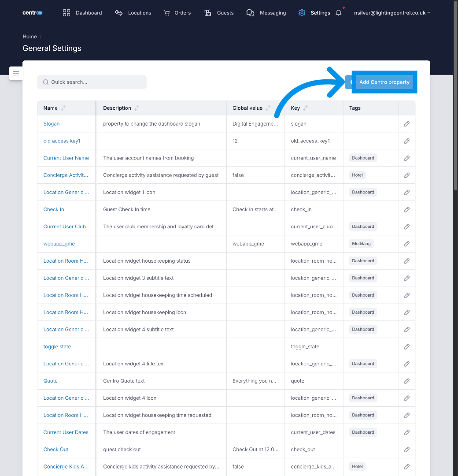The image size is (458, 476).
Task: Sort by Global value column
Action: click(268, 108)
